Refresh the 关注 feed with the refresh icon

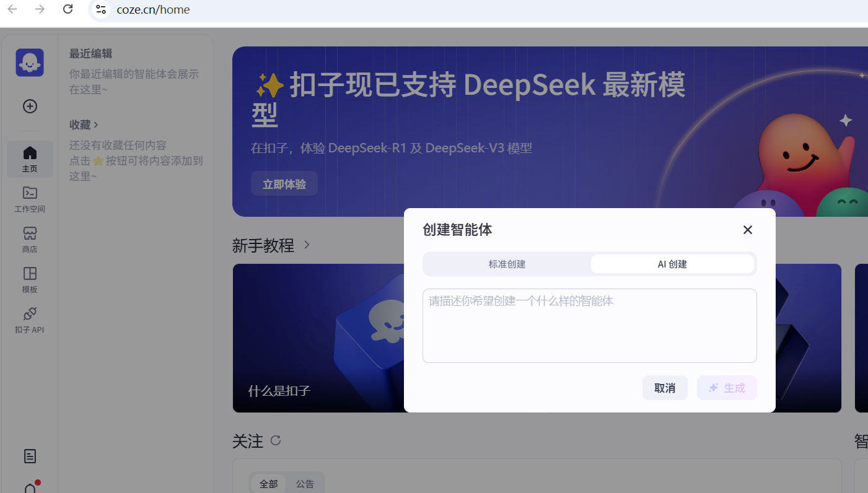(276, 440)
